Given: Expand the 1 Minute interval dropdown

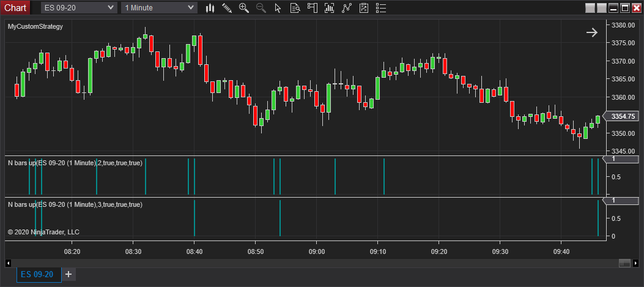Looking at the screenshot, I should pos(159,8).
